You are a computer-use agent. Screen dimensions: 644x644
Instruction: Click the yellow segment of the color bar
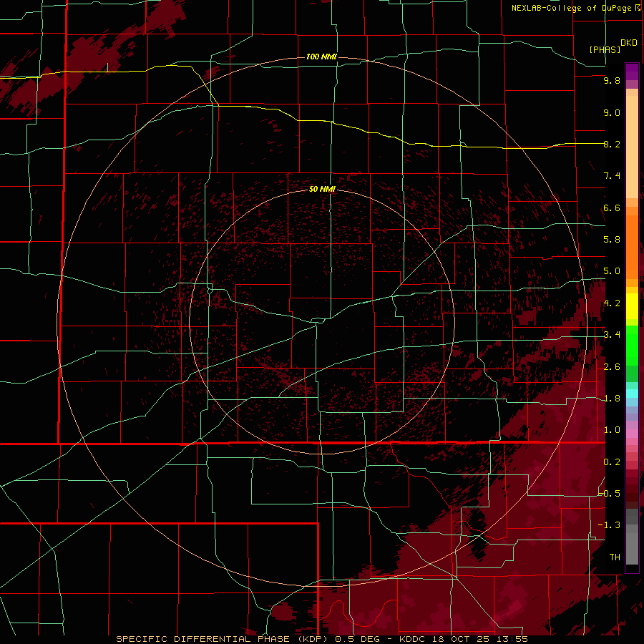pyautogui.click(x=632, y=306)
